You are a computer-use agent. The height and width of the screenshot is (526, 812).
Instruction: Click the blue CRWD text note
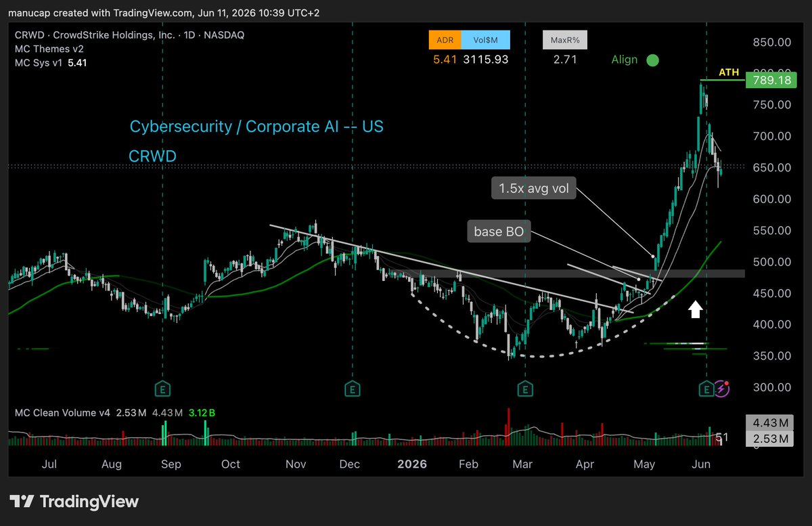tap(152, 156)
